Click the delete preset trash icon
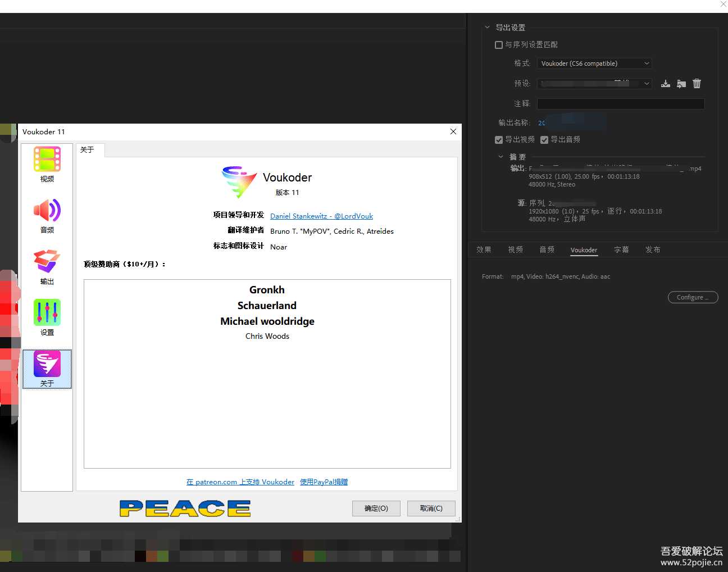728x572 pixels. pyautogui.click(x=697, y=83)
